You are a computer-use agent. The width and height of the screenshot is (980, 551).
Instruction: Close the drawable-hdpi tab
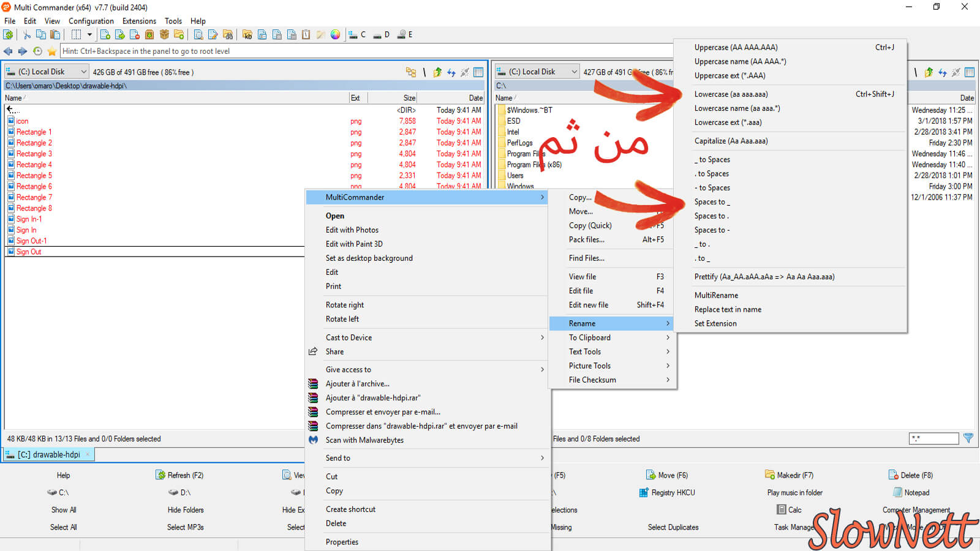pos(88,454)
